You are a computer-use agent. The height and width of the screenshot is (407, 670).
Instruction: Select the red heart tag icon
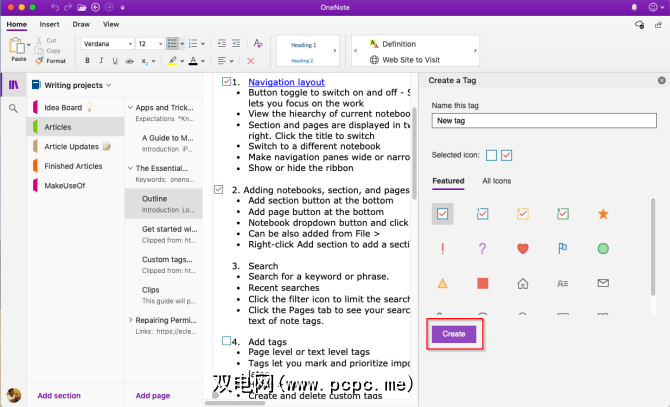523,249
